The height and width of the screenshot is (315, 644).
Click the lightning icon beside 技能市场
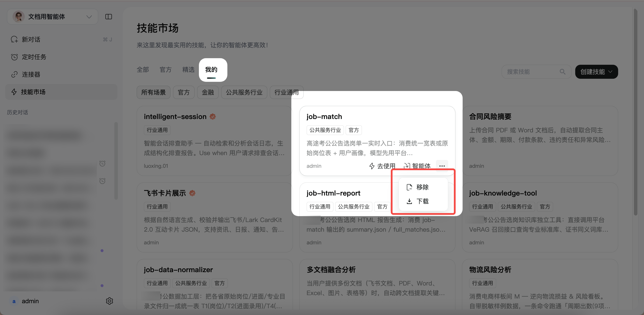(14, 92)
